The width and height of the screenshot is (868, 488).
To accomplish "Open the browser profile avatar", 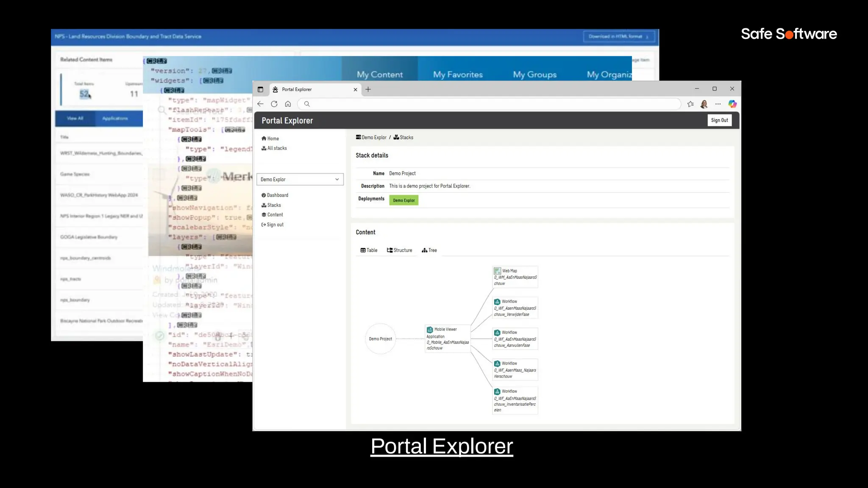I will [x=704, y=104].
